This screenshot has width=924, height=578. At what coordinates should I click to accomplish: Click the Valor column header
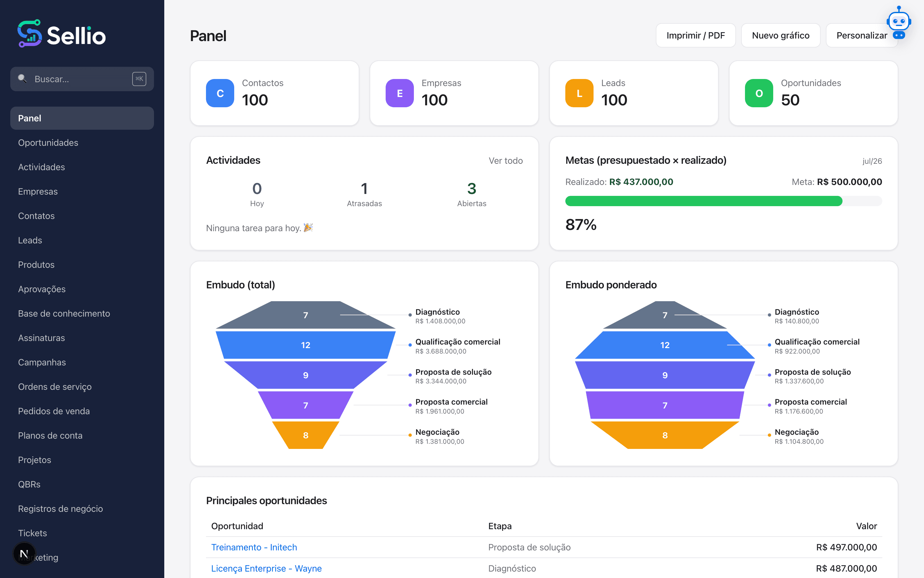coord(866,526)
